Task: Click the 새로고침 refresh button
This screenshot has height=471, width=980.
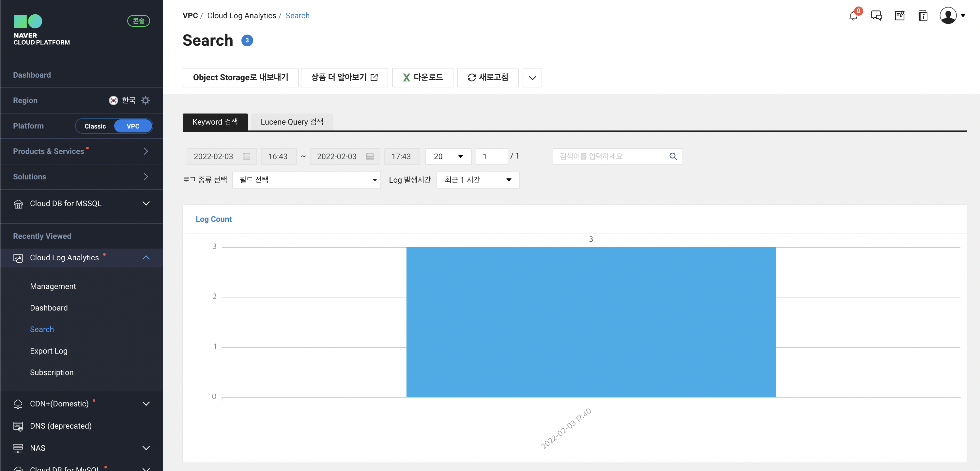Action: (x=488, y=78)
